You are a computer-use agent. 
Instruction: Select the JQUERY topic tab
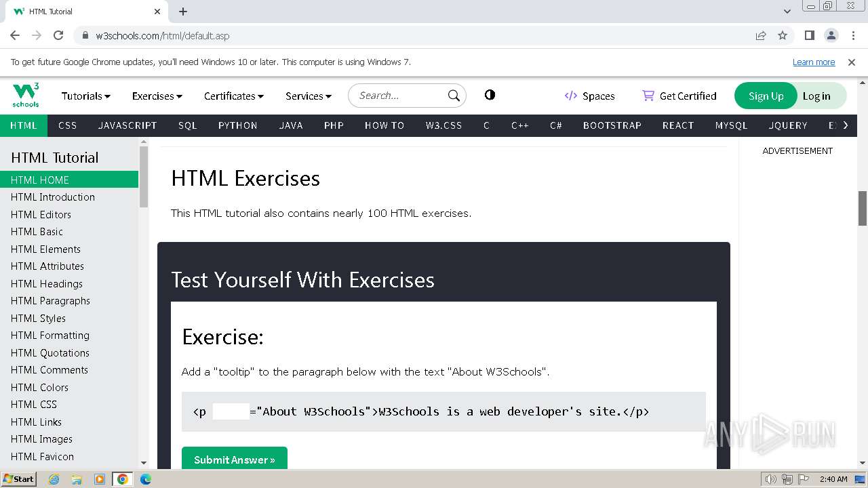(788, 125)
